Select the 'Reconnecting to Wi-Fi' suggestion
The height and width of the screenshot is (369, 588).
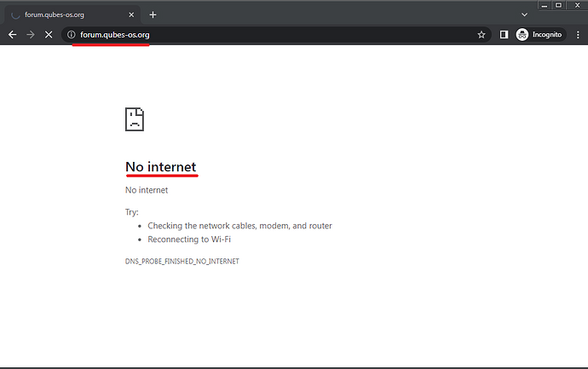click(x=189, y=239)
